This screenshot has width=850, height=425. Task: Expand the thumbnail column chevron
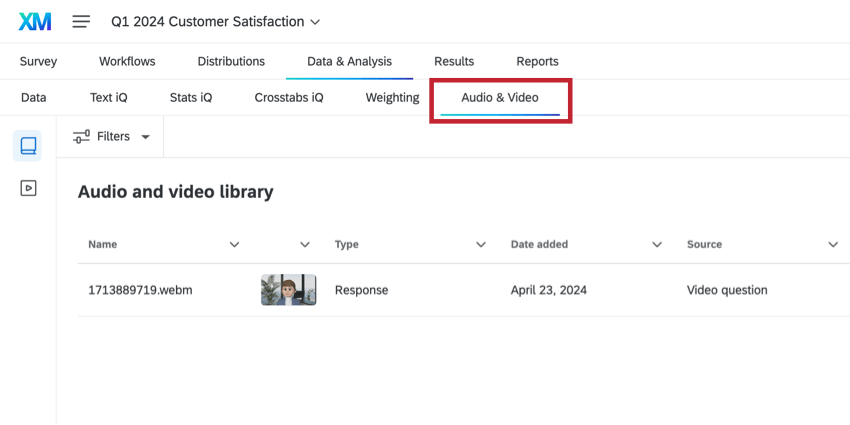(x=305, y=244)
